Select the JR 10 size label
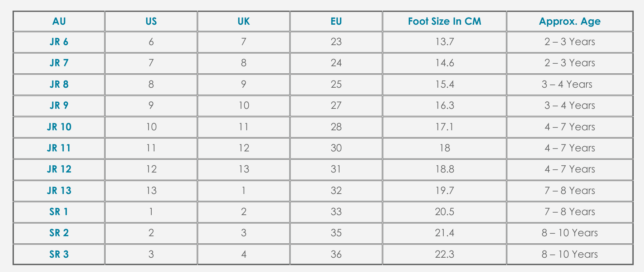The width and height of the screenshot is (644, 272). point(59,127)
